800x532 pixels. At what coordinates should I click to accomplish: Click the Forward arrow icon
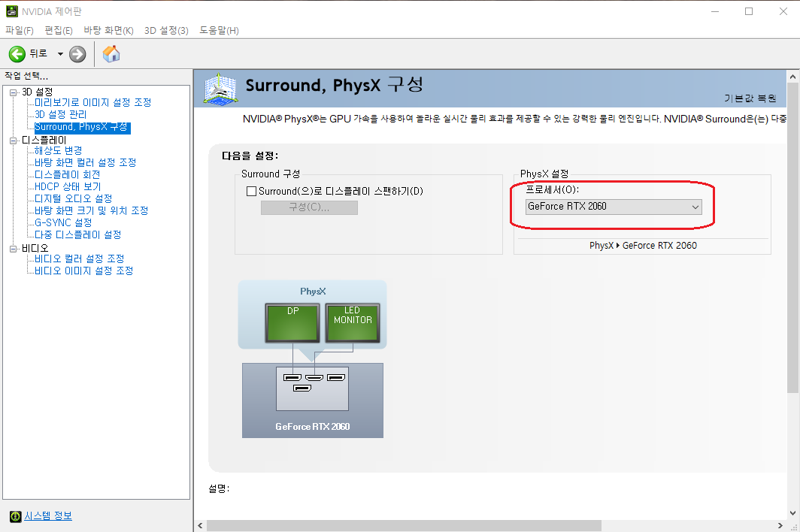click(77, 54)
